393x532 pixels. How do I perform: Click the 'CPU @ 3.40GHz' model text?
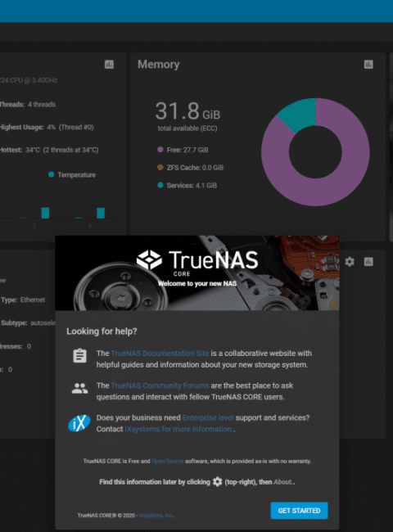pos(29,80)
